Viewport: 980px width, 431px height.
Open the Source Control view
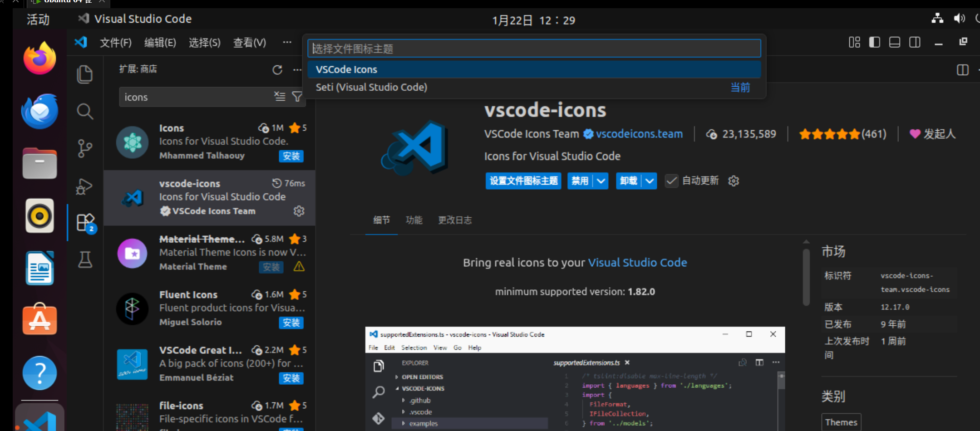(85, 148)
